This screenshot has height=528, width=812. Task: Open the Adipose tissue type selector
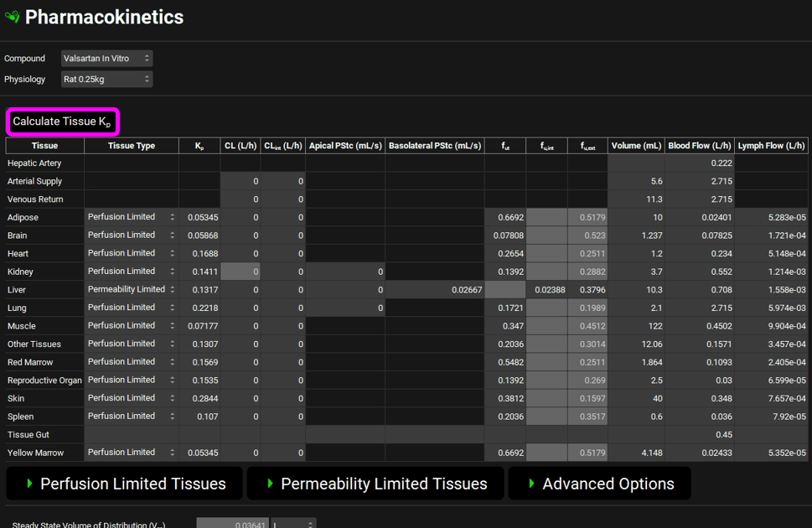[131, 217]
